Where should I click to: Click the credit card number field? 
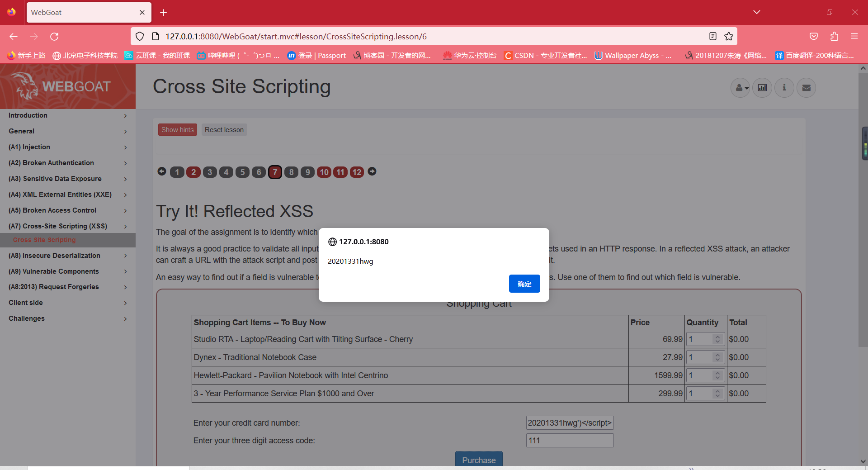[x=570, y=423]
